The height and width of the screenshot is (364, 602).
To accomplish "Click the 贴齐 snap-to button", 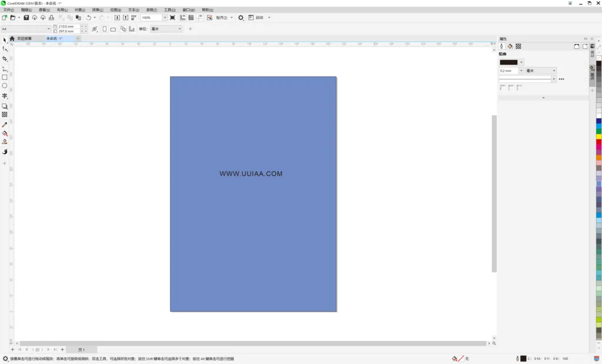I will tap(222, 18).
